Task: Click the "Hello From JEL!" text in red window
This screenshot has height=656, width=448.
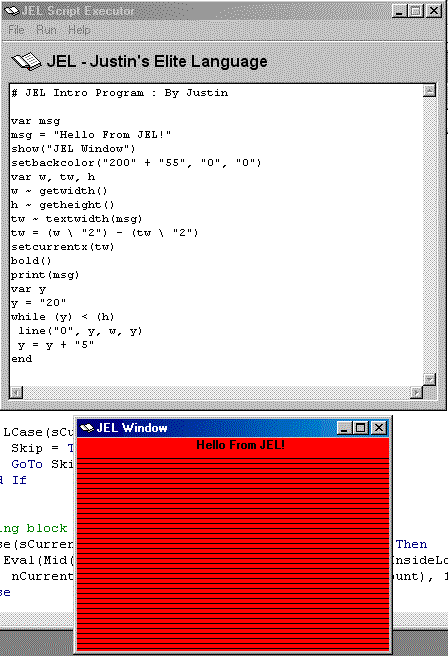Action: tap(241, 445)
